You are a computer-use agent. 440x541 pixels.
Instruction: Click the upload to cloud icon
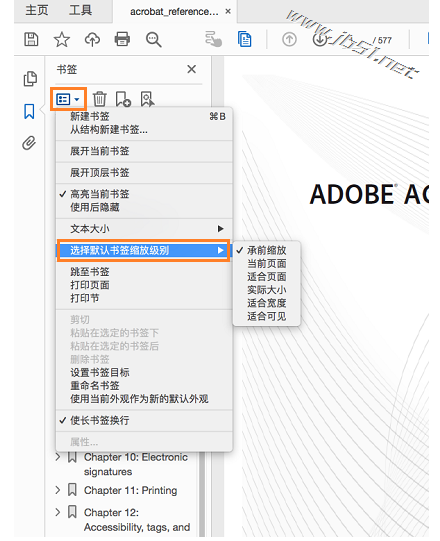tap(92, 39)
